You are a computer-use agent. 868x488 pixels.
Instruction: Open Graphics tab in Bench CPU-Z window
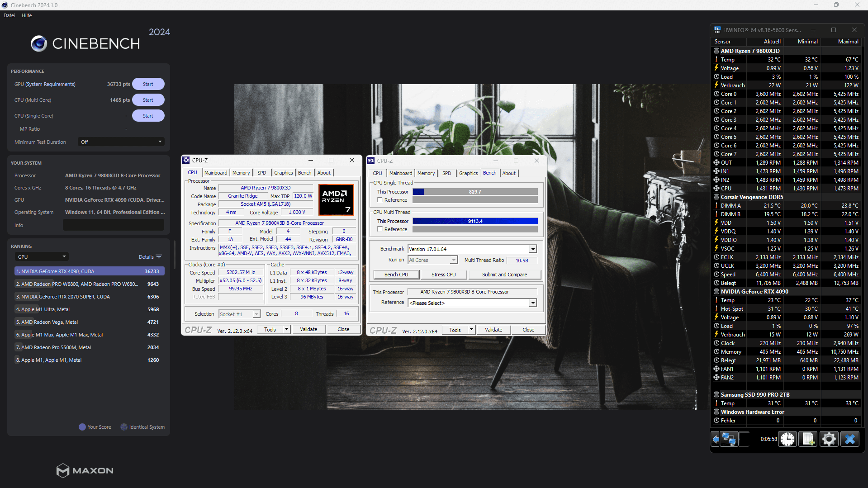tap(468, 173)
